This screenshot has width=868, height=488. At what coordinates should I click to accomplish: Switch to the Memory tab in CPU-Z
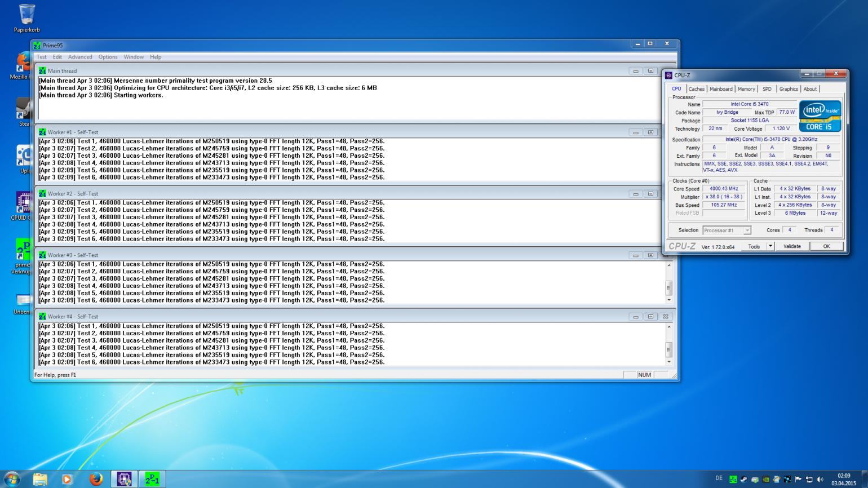click(x=746, y=89)
